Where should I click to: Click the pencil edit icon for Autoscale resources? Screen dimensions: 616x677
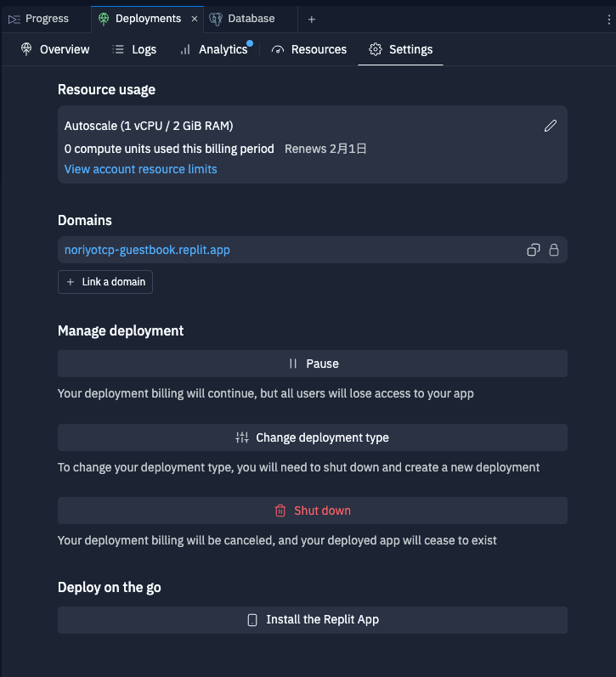(x=551, y=126)
